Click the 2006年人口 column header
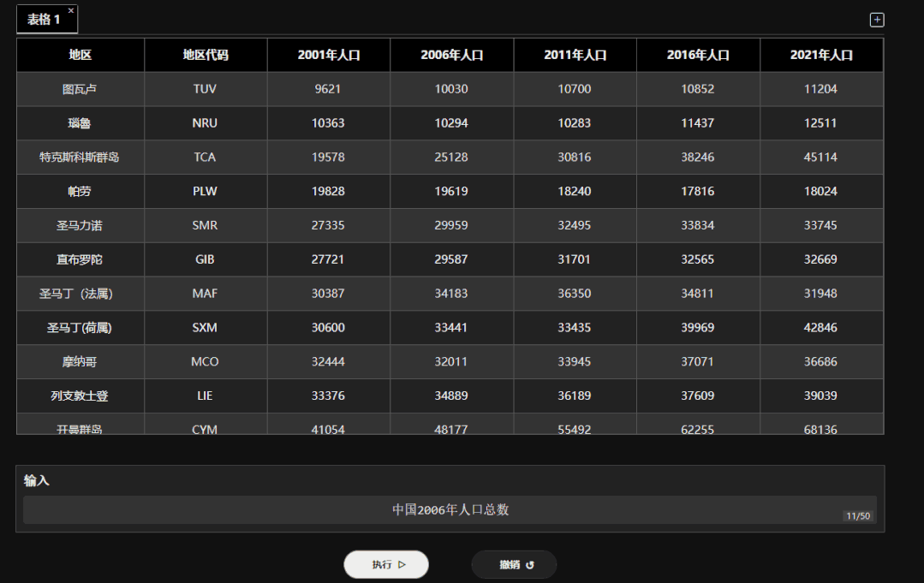Image resolution: width=924 pixels, height=583 pixels. coord(452,56)
